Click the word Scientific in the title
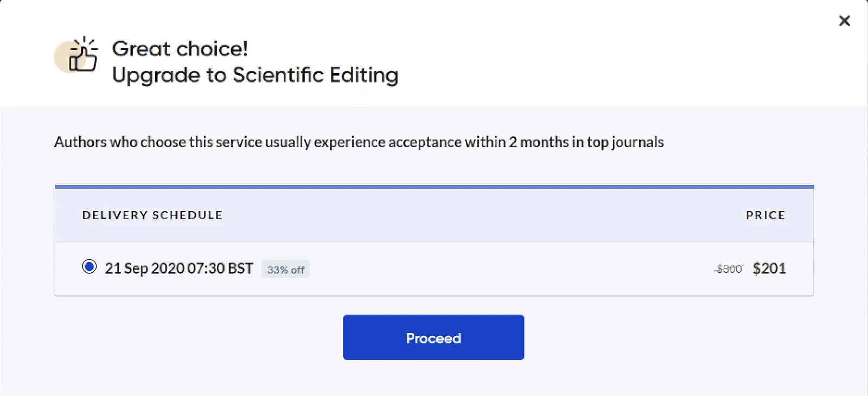Screen dimensions: 868x396 (x=278, y=74)
